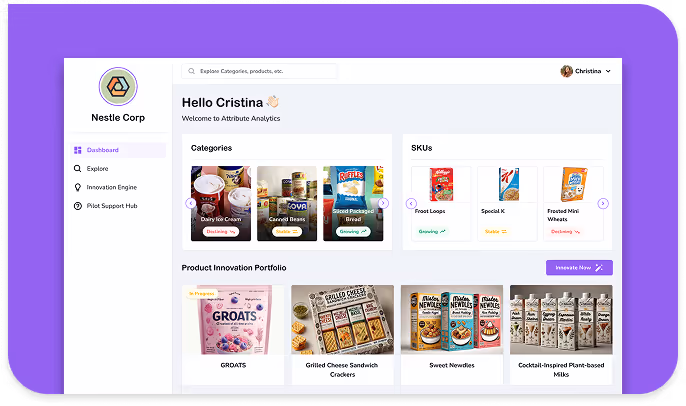This screenshot has height=406, width=686.
Task: Open the Canned Beans category card
Action: tap(287, 203)
